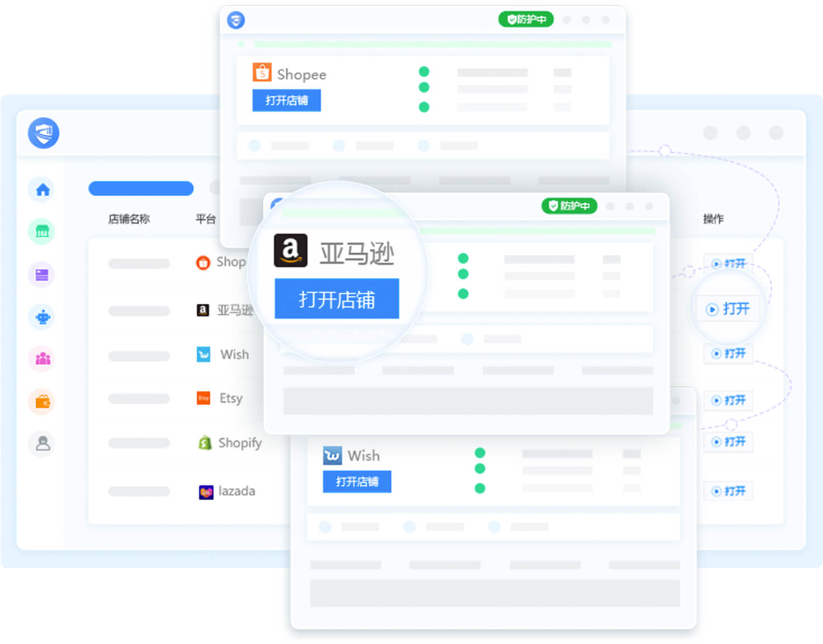823x644 pixels.
Task: Click the shield logo in Shopee window
Action: (236, 20)
